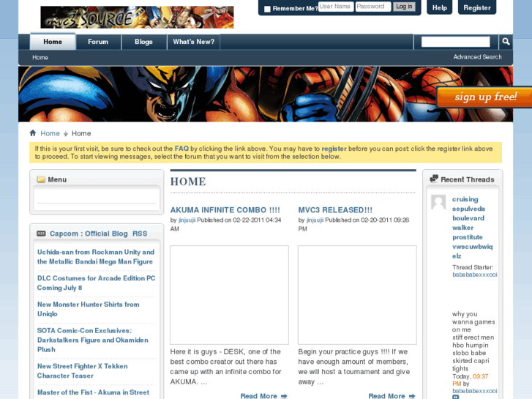The image size is (532, 399).
Task: Open AKUMA INFINITE COMBO !!!! article title
Action: tap(225, 210)
